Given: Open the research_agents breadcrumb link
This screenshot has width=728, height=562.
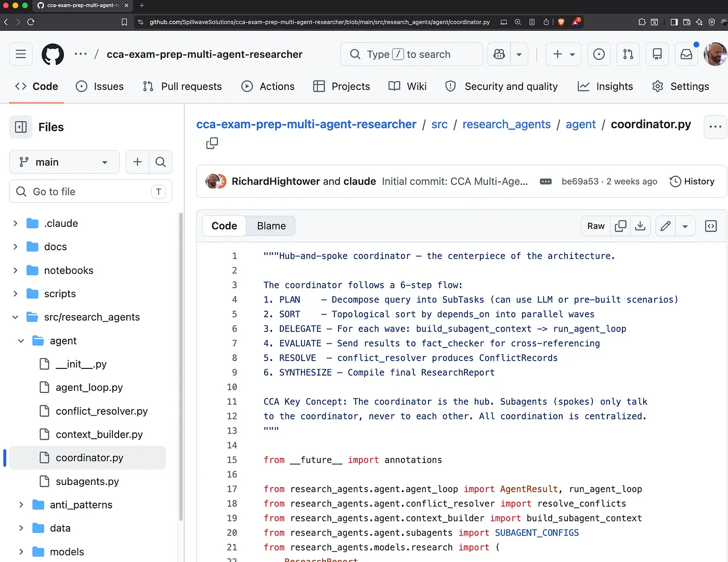Looking at the screenshot, I should (x=506, y=124).
